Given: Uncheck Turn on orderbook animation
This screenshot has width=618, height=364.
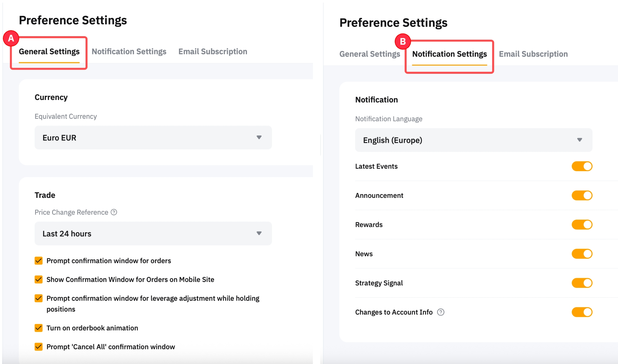Looking at the screenshot, I should click(39, 328).
